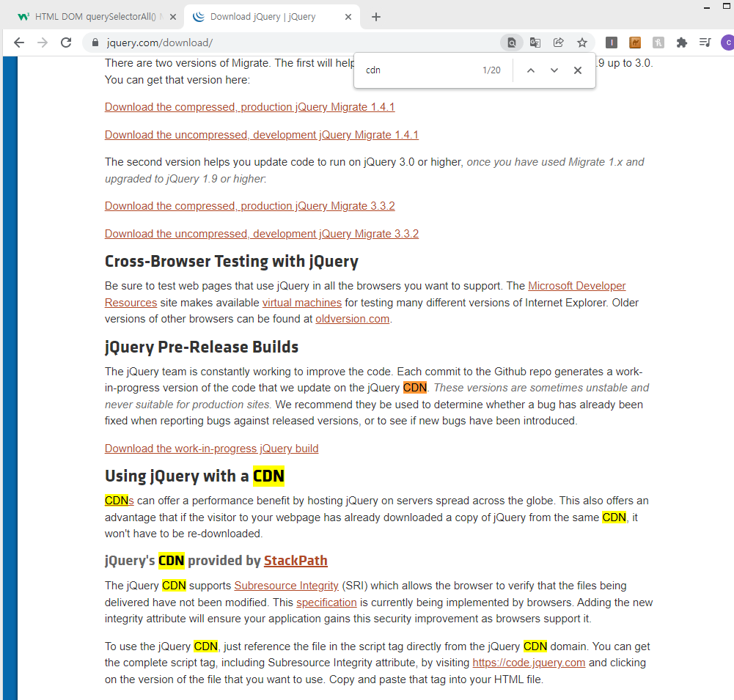
Task: Open a new browser tab
Action: pos(376,17)
